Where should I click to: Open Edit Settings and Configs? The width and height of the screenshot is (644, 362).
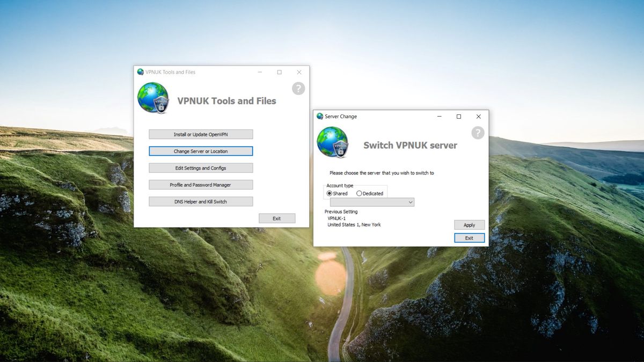200,168
